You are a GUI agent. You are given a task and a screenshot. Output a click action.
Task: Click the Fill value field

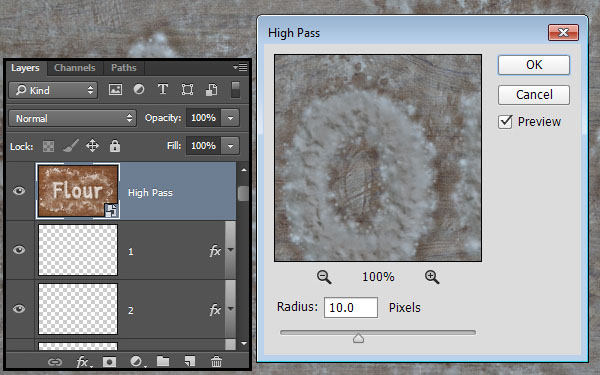click(x=204, y=146)
